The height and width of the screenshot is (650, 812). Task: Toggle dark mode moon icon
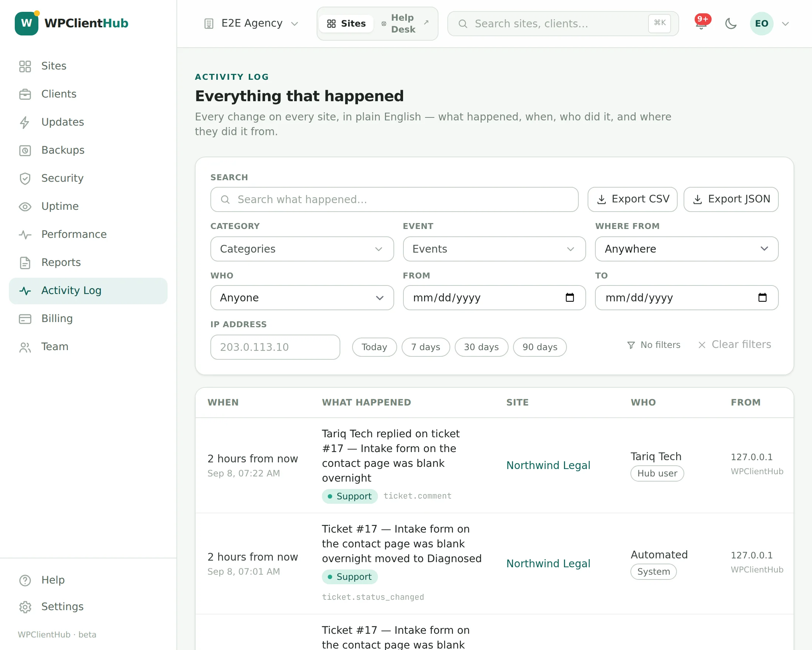click(731, 24)
